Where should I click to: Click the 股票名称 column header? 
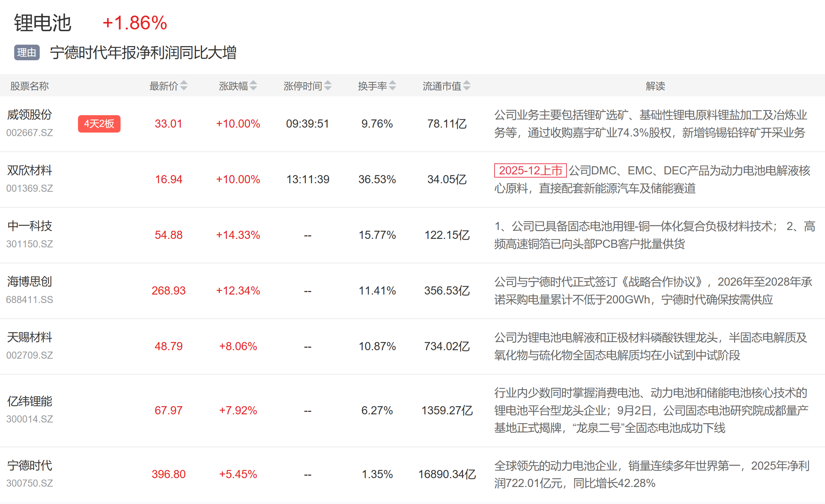29,86
